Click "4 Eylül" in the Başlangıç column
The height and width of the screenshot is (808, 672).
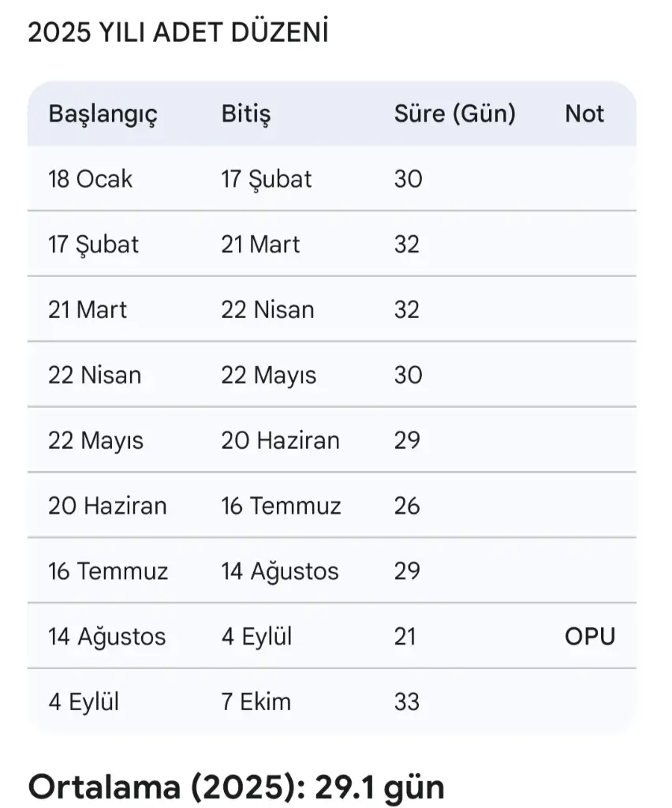pyautogui.click(x=84, y=702)
